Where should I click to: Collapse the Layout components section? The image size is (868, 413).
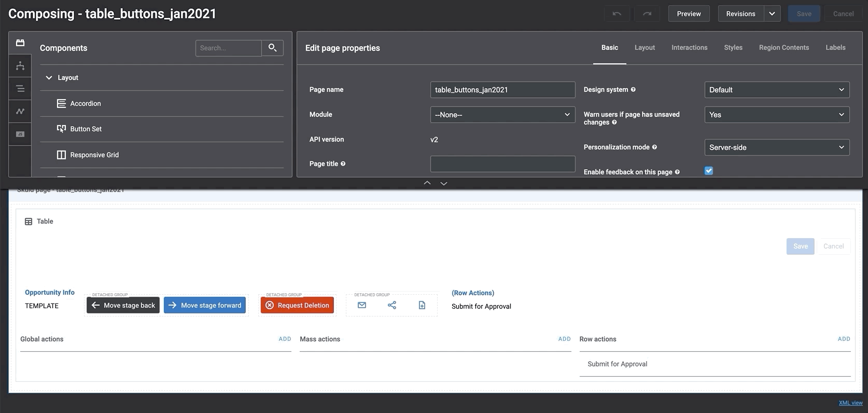49,77
